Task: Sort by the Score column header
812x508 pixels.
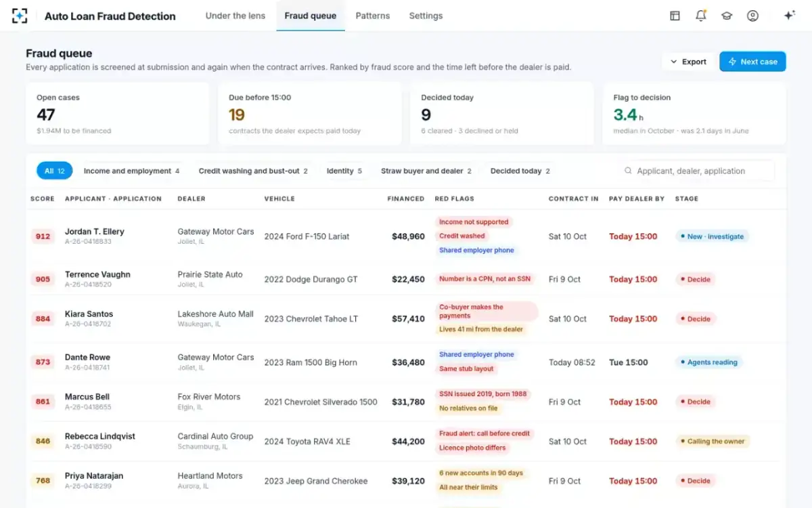Action: coord(42,198)
